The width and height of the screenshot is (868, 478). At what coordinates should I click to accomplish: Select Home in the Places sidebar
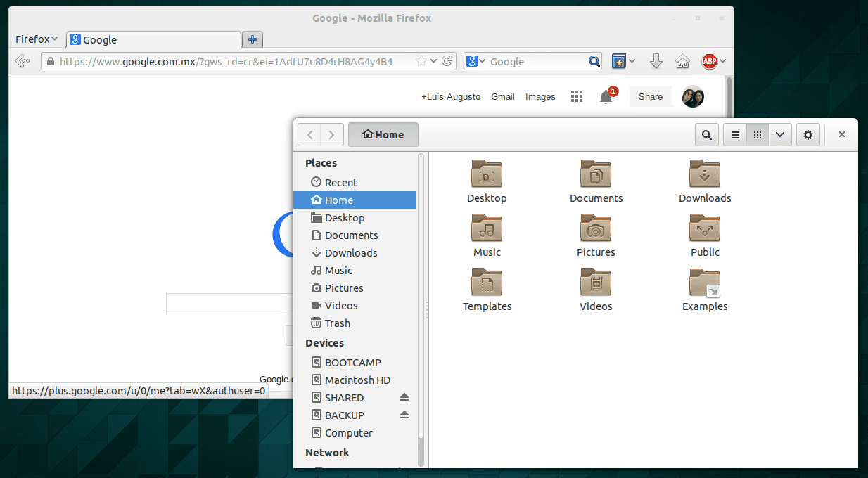(355, 200)
